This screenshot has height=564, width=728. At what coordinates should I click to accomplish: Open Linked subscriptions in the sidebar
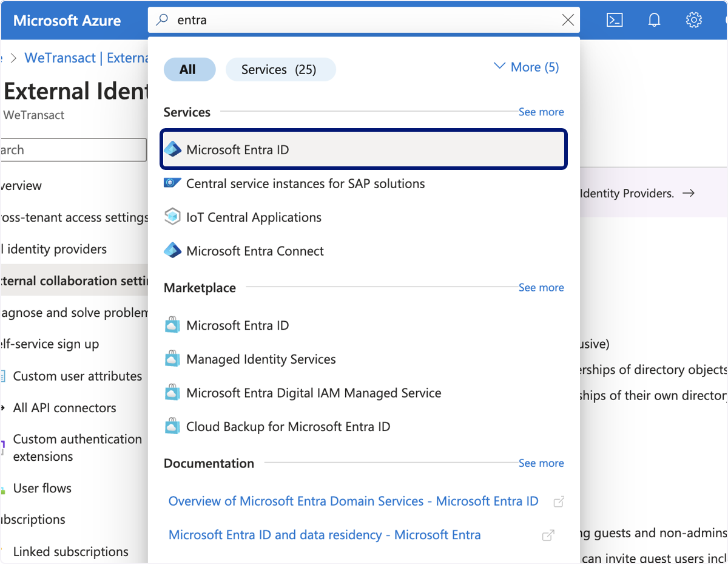(70, 551)
